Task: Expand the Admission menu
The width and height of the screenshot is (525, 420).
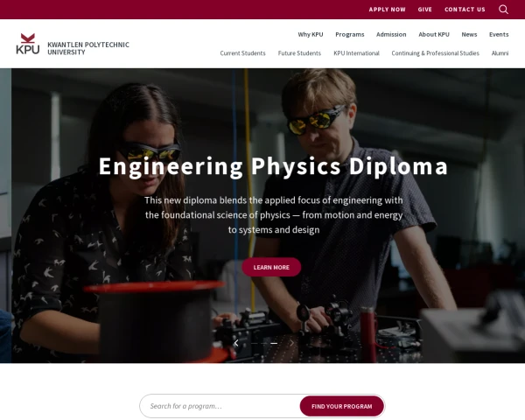Action: pos(391,34)
